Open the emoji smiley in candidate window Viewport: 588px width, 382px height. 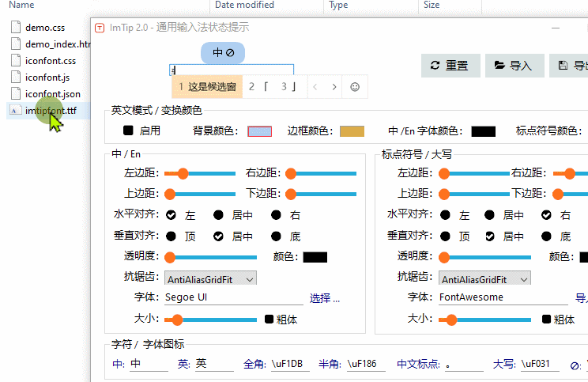point(355,87)
